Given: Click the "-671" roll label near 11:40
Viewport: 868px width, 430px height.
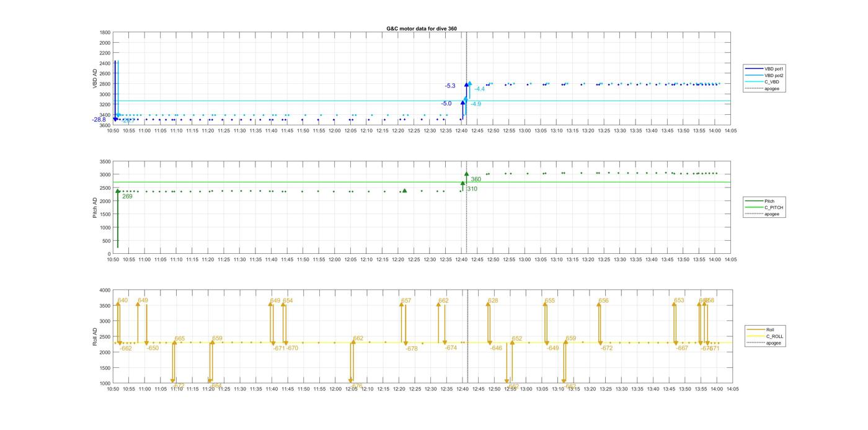Looking at the screenshot, I should [279, 348].
